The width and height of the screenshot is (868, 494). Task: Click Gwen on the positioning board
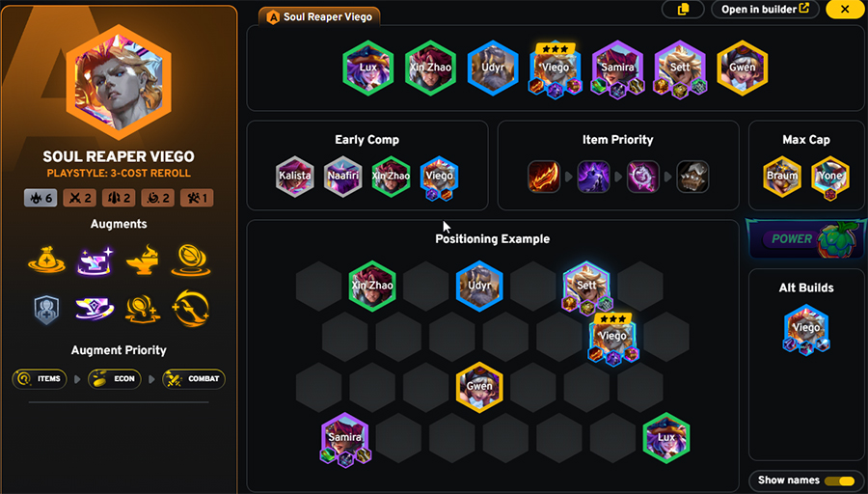pyautogui.click(x=479, y=387)
